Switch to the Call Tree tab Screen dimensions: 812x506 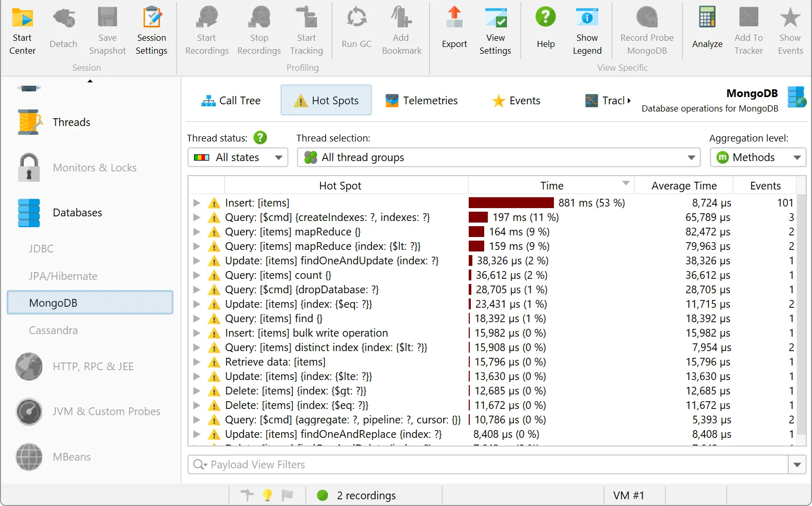pos(231,101)
